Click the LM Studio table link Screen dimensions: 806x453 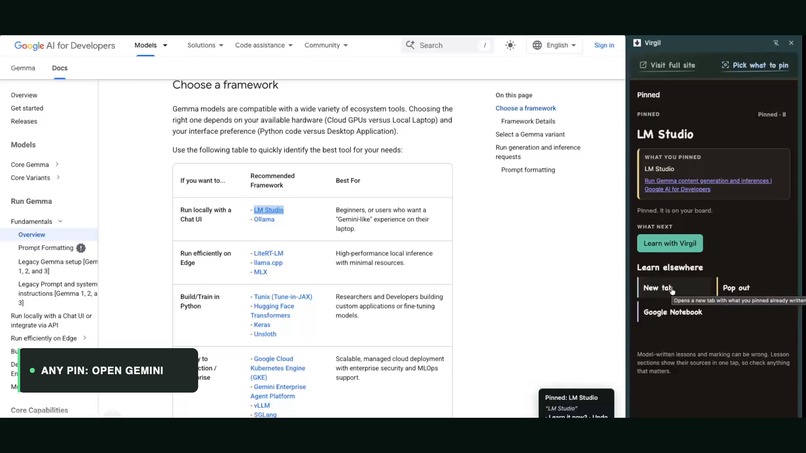coord(268,210)
